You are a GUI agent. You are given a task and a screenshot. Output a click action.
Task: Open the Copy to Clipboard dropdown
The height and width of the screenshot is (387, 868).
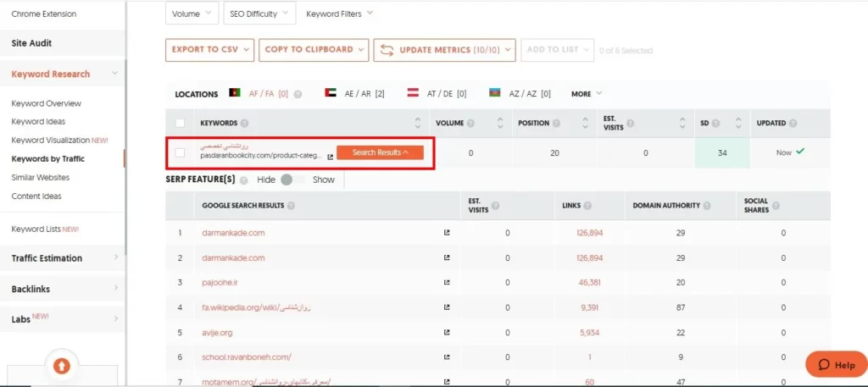(314, 50)
